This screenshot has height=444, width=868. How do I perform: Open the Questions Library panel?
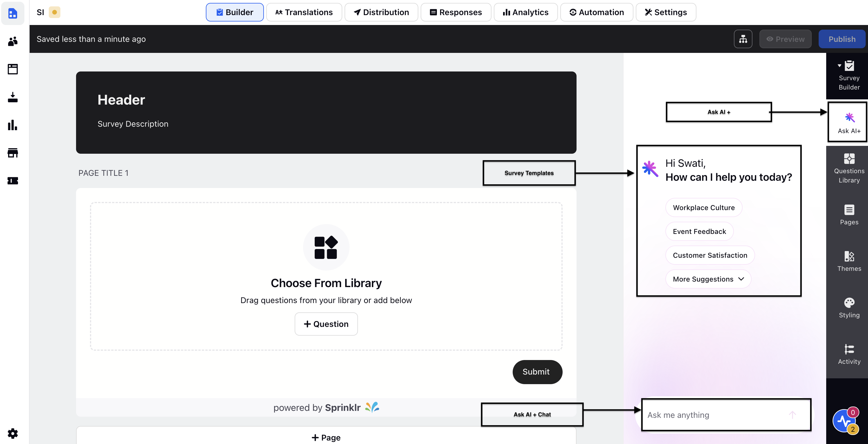pyautogui.click(x=849, y=168)
